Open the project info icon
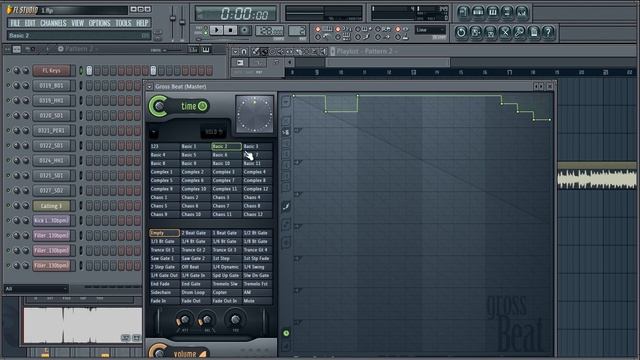The image size is (640, 360). coord(534,32)
